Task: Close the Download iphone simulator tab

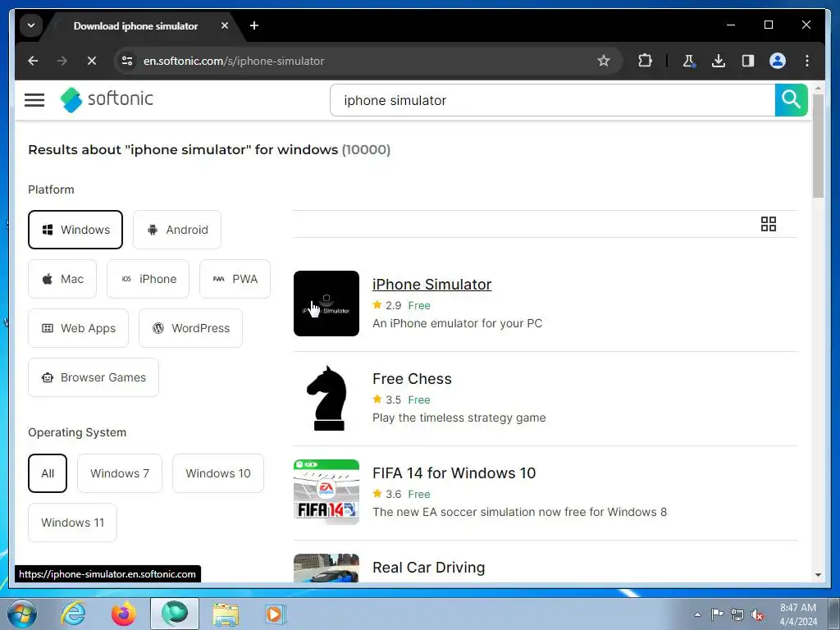Action: 225,25
